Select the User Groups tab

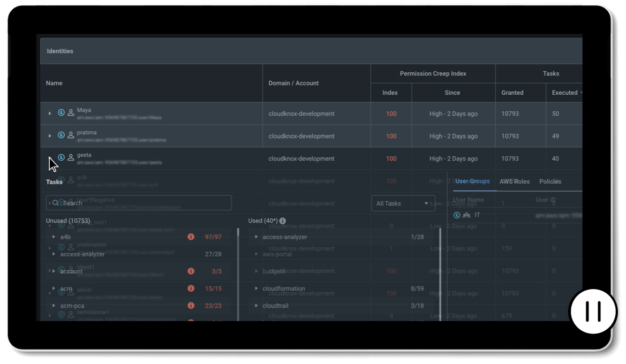tap(472, 181)
